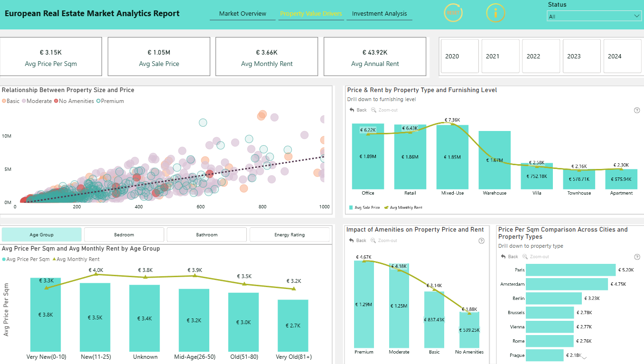Open help icon on Price Per Sqm Comparison chart

[637, 257]
